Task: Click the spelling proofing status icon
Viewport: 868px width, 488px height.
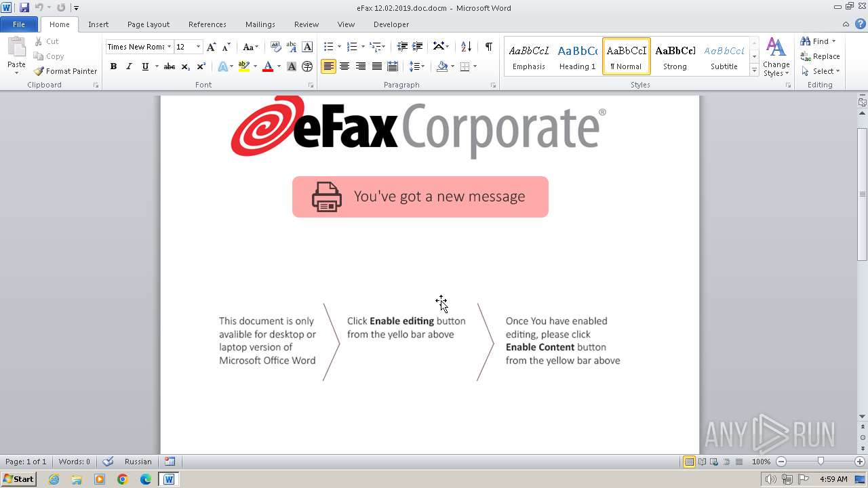Action: pyautogui.click(x=108, y=462)
